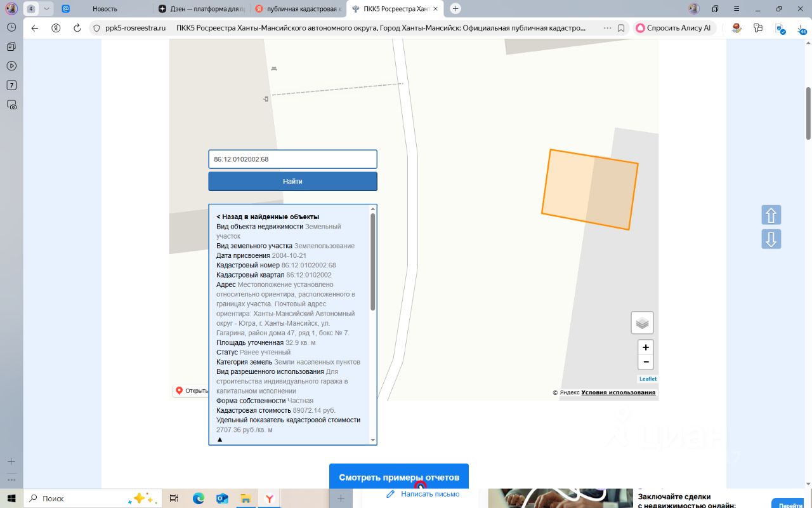Open the sidebar video play icon
Screen dimensions: 812x508
pos(11,65)
